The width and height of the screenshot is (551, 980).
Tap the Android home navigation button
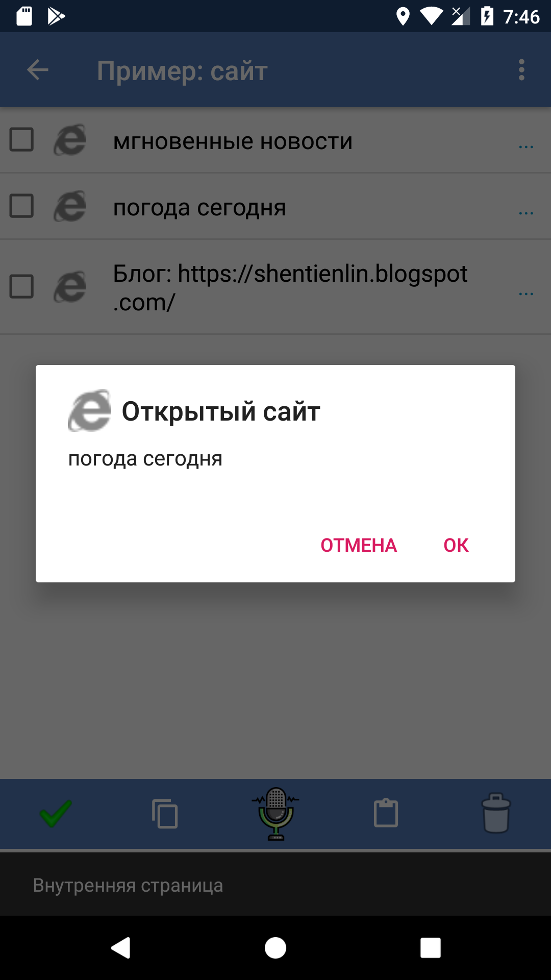pos(275,948)
